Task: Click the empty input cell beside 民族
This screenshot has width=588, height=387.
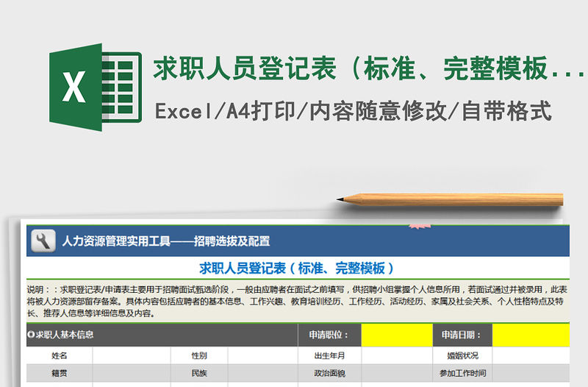Action: point(262,373)
